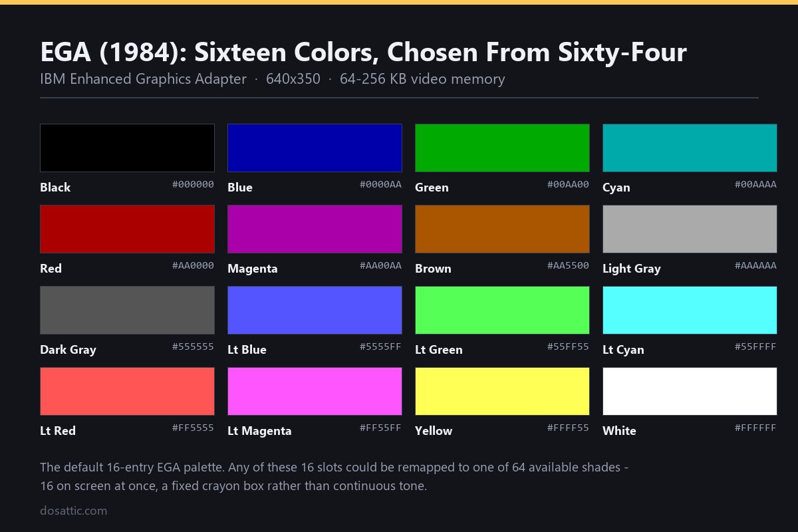Pick the Green color swatch
This screenshot has height=532, width=798.
pos(502,148)
